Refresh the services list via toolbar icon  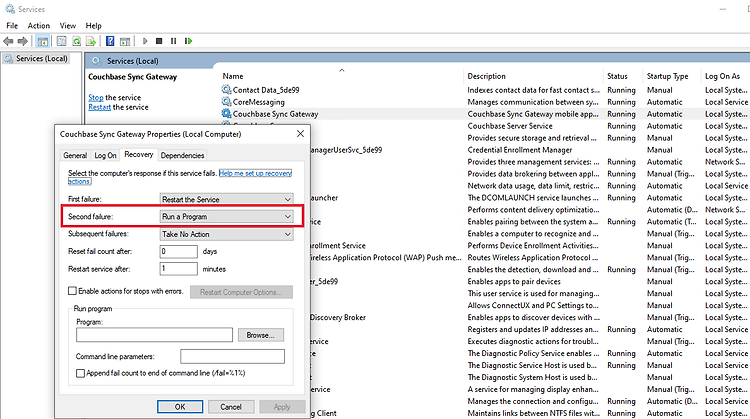77,41
